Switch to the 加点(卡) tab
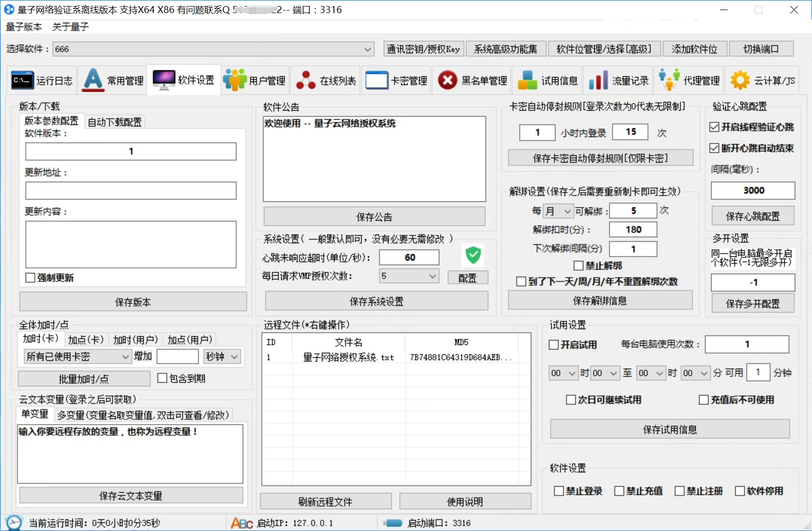The height and width of the screenshot is (531, 812). [x=86, y=340]
